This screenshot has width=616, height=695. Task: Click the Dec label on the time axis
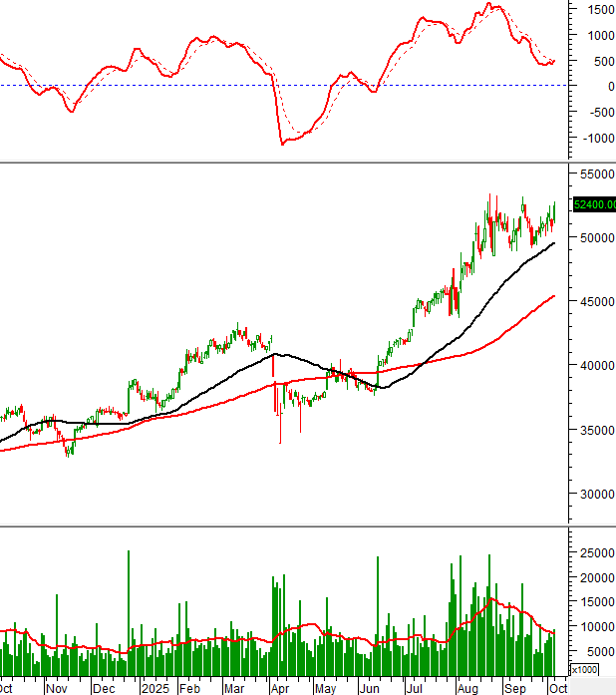pos(104,688)
